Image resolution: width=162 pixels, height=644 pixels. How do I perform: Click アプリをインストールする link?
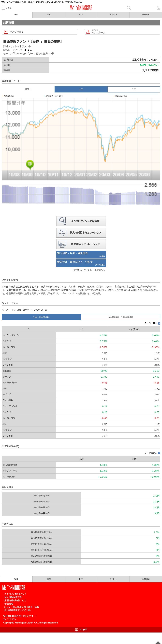(89, 270)
